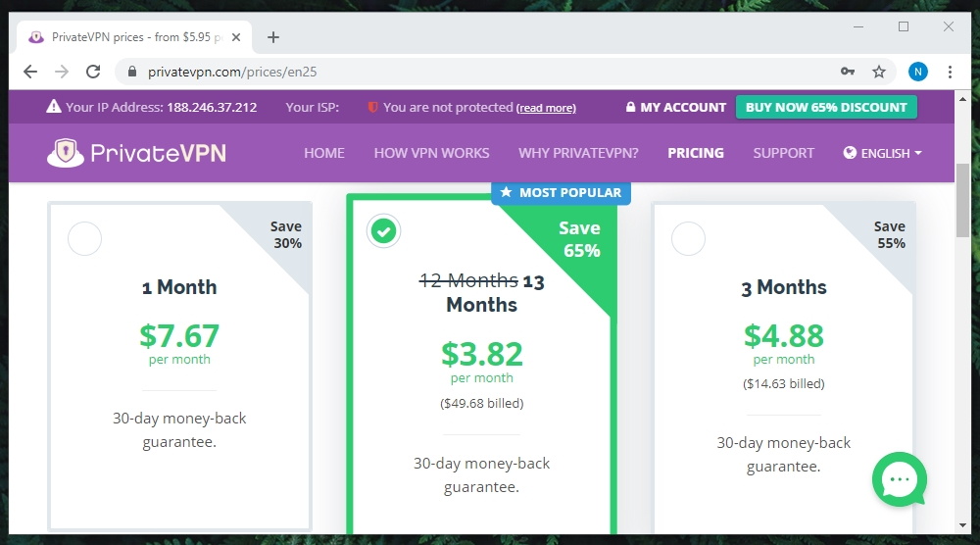
Task: Open How VPN Works page
Action: pyautogui.click(x=431, y=153)
